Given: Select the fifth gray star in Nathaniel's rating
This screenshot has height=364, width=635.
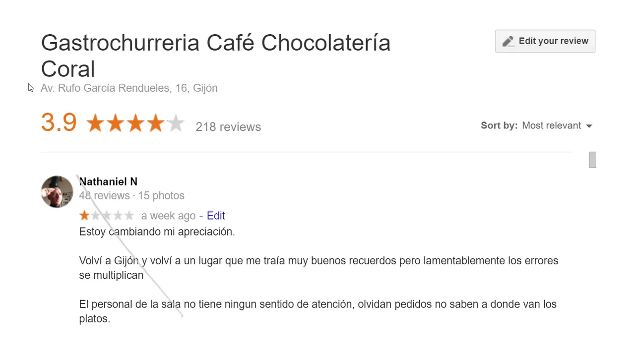Looking at the screenshot, I should tap(129, 215).
